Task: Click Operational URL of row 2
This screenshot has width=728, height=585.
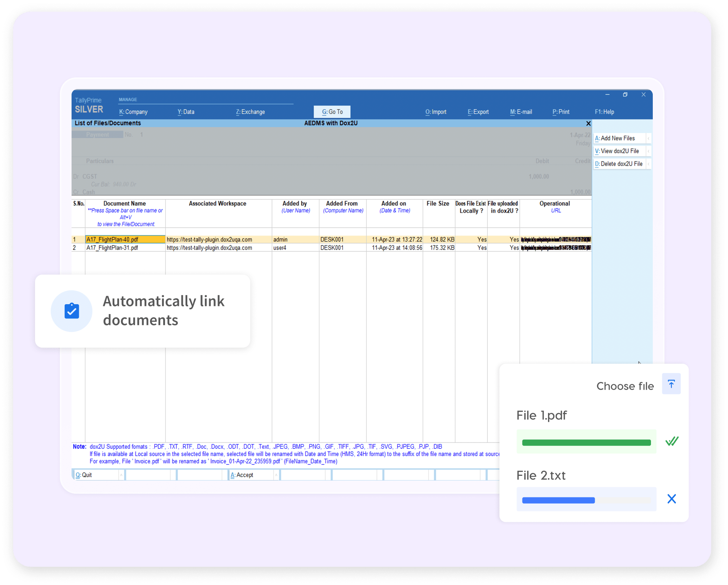Action: (556, 248)
